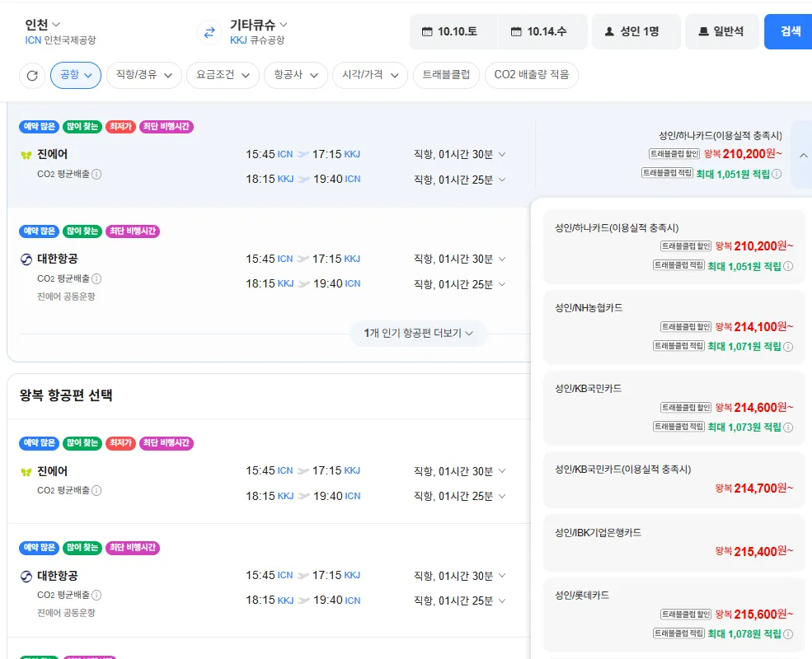
Task: Click 왕복 항공편 선택 heading
Action: coord(66,395)
